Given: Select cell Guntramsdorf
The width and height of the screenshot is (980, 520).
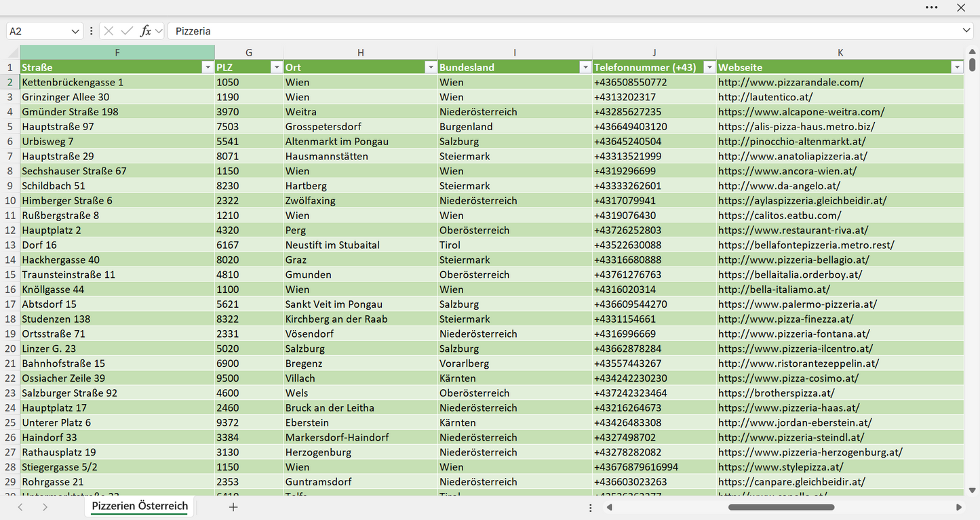Looking at the screenshot, I should [x=360, y=482].
